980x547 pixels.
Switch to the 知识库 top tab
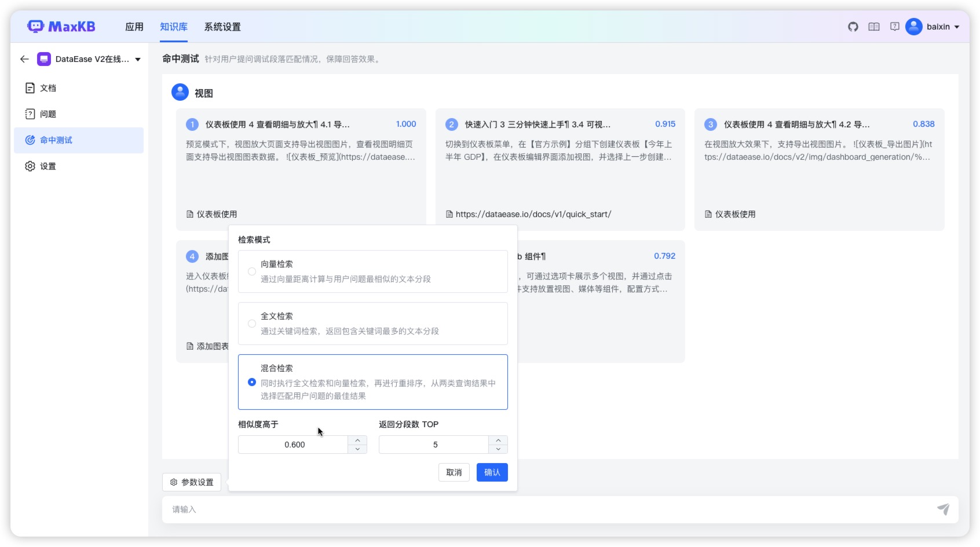174,27
